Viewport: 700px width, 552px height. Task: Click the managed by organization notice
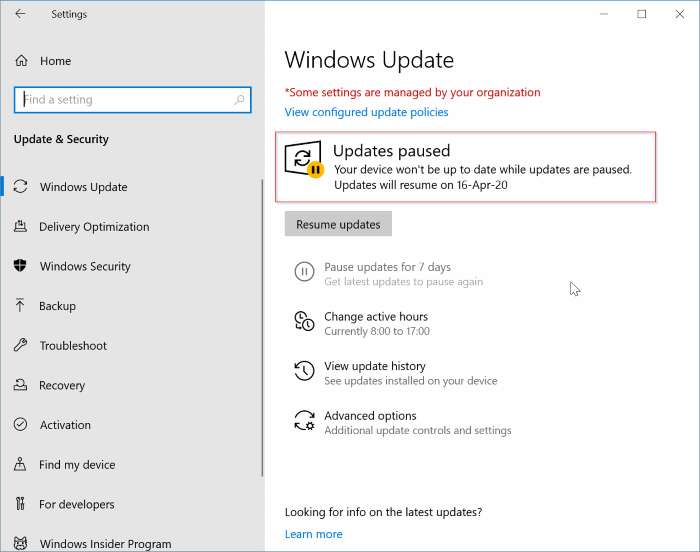pos(412,92)
